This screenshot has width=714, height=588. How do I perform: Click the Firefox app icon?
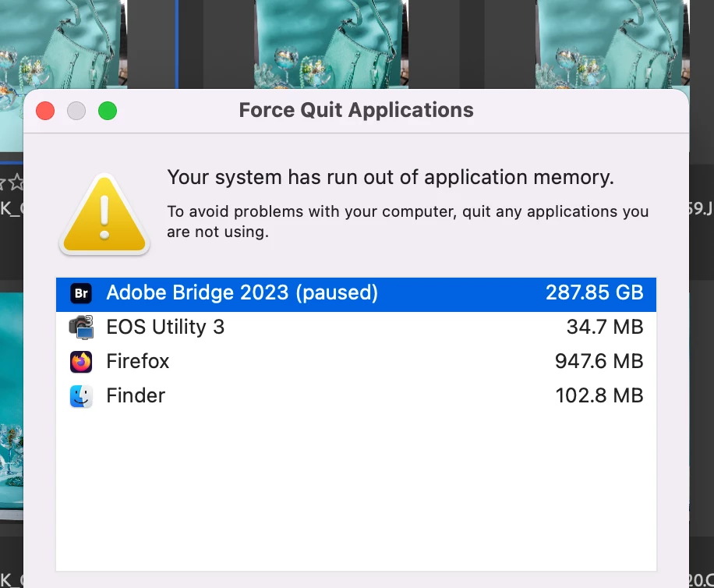pos(81,362)
